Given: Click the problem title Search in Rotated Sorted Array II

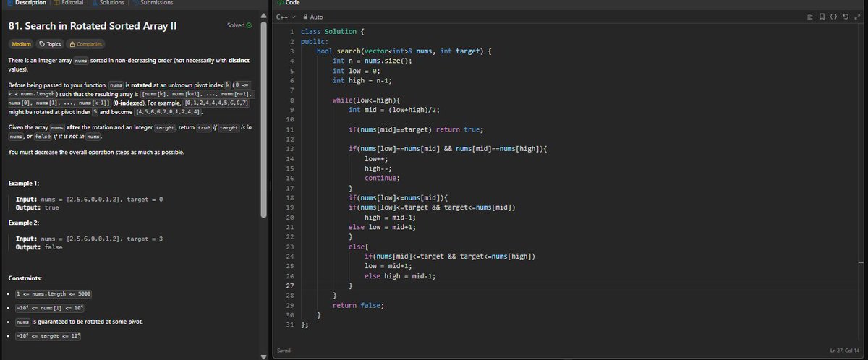Looking at the screenshot, I should 92,26.
